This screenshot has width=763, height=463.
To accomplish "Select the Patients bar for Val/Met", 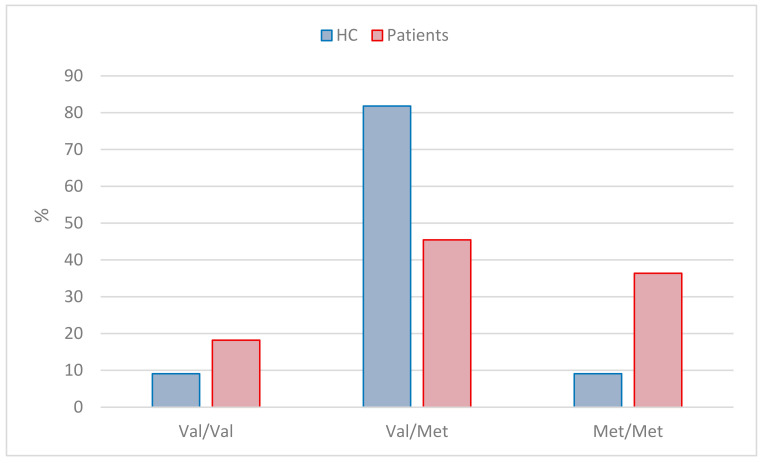I will tap(447, 323).
